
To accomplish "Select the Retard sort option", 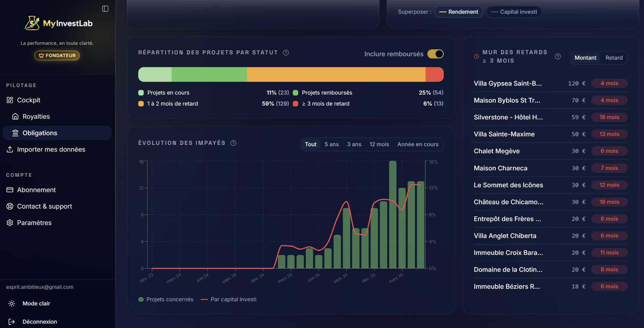I will point(614,58).
